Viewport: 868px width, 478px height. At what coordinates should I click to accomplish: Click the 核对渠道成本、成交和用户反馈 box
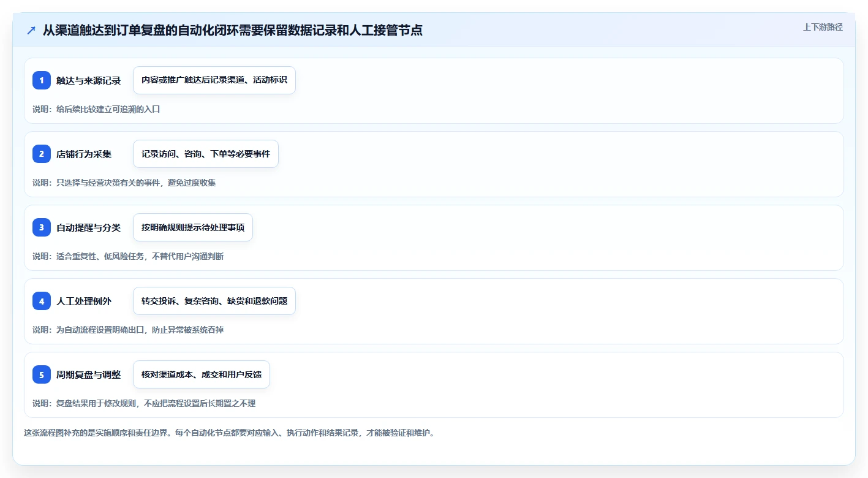(x=202, y=374)
